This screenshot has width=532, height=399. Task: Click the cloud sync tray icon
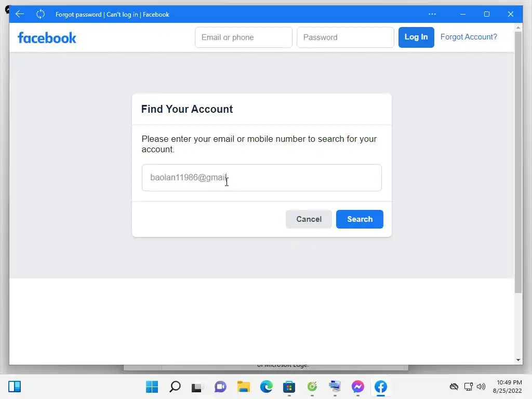pos(454,387)
